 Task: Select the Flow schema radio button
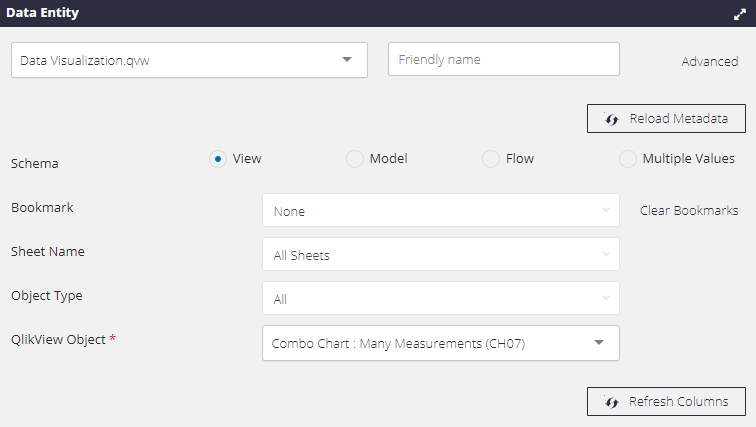pyautogui.click(x=491, y=159)
